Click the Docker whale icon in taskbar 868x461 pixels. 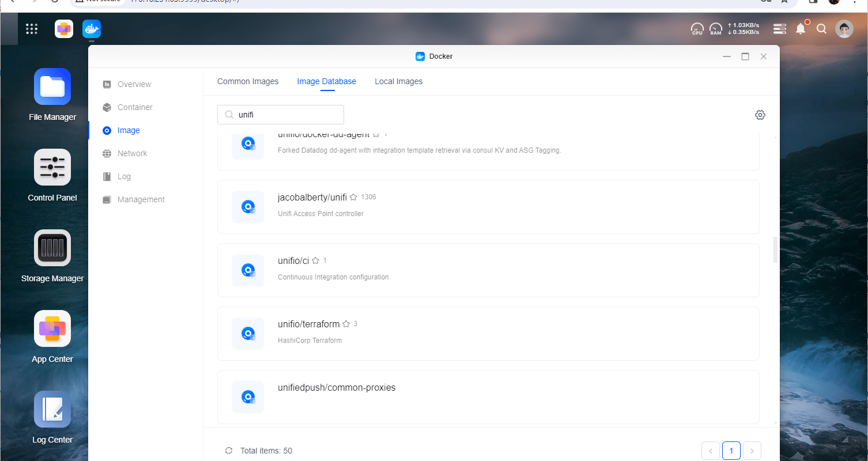[x=92, y=29]
